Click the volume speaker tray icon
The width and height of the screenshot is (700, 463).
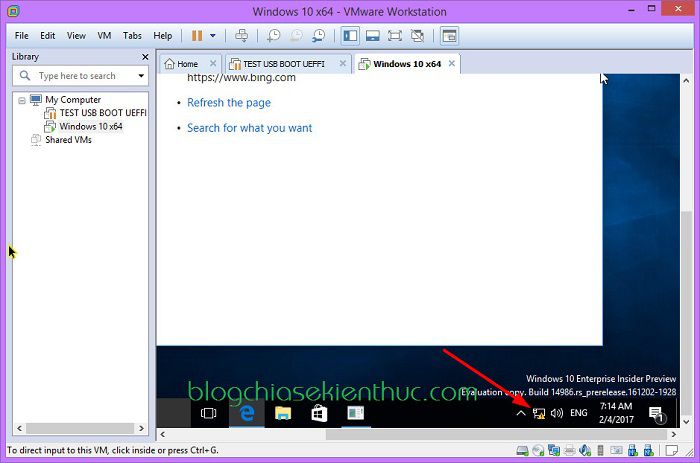click(x=557, y=413)
